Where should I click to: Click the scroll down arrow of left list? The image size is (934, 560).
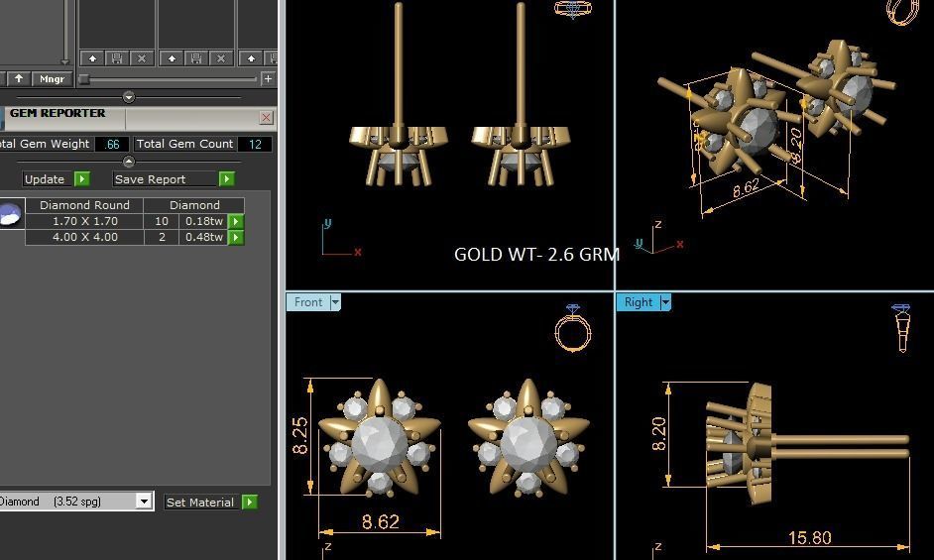64,61
